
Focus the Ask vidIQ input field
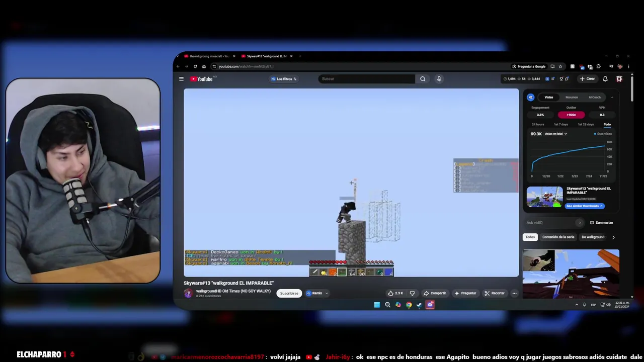tap(550, 223)
